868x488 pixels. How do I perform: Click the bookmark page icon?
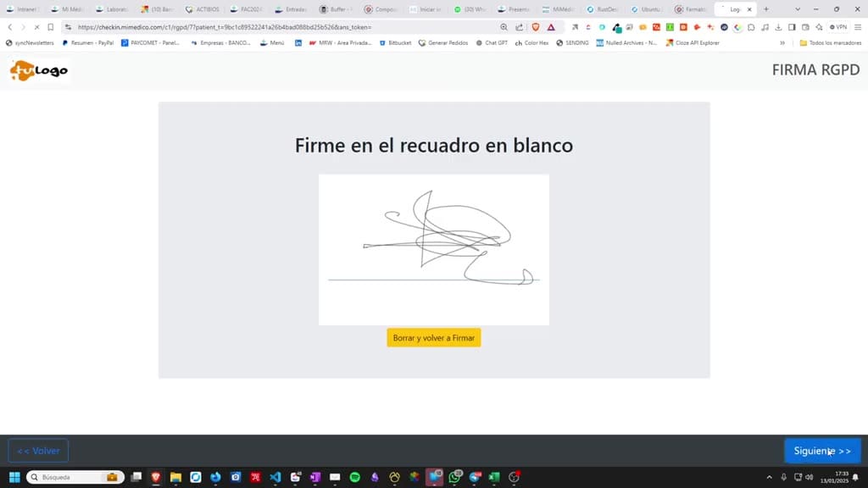tap(50, 27)
